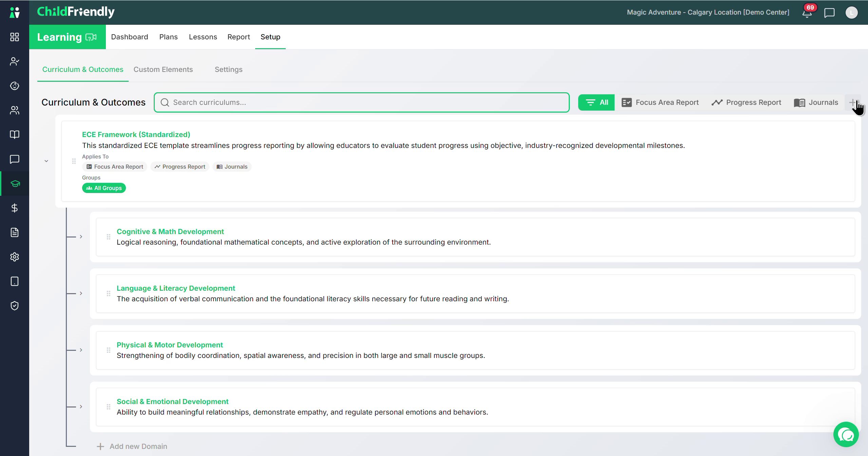Image resolution: width=868 pixels, height=456 pixels.
Task: Click the plus icon beside Journals filter
Action: click(853, 102)
